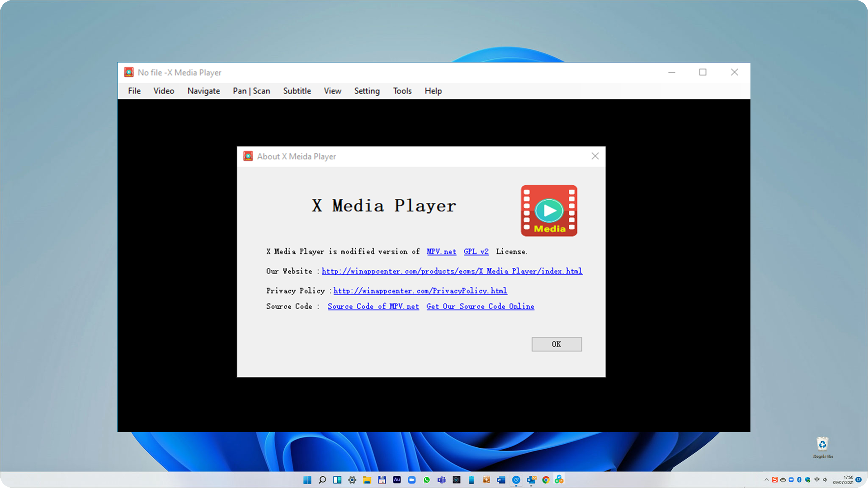The width and height of the screenshot is (868, 488).
Task: Click the X Media Player logo image
Action: click(549, 211)
